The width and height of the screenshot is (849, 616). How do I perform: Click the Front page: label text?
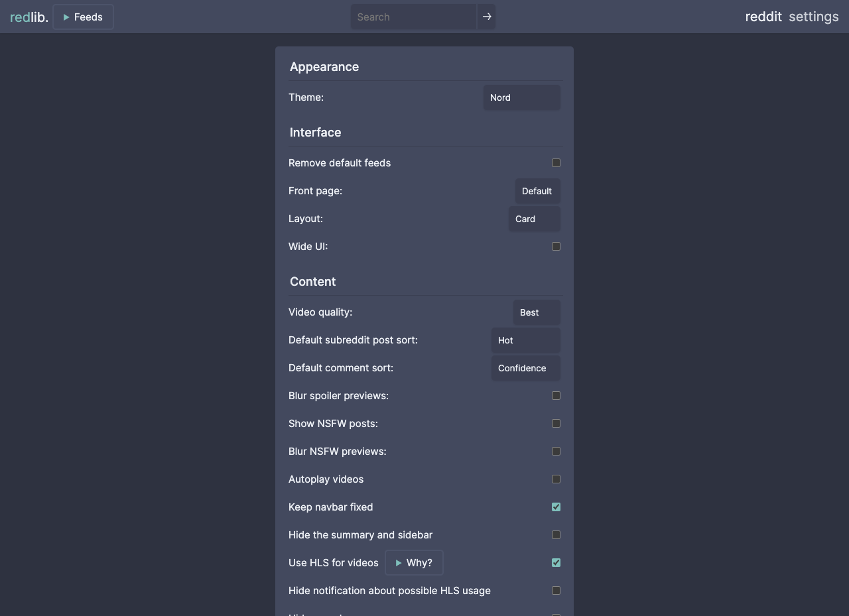(x=316, y=191)
